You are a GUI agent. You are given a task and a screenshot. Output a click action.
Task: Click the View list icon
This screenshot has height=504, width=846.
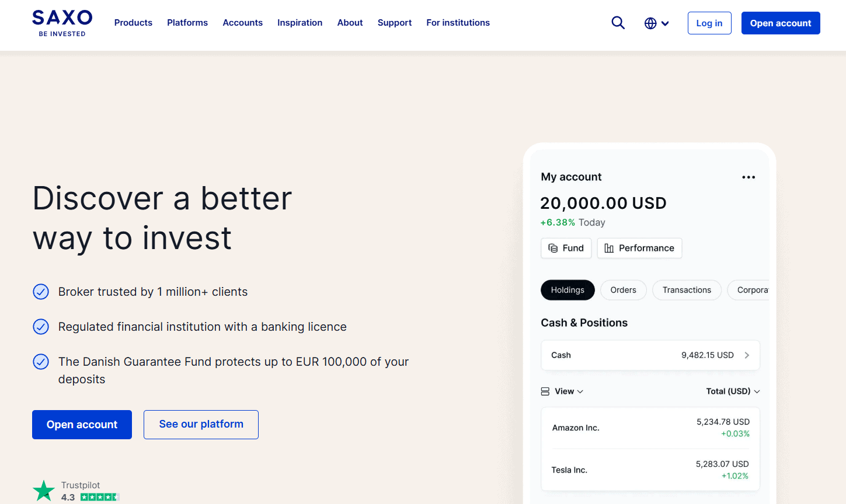point(545,391)
